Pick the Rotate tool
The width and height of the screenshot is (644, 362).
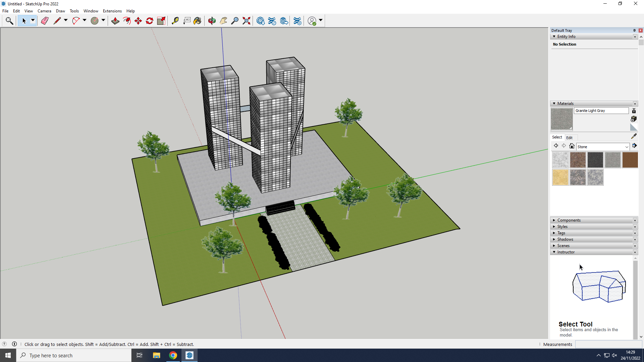tap(150, 21)
